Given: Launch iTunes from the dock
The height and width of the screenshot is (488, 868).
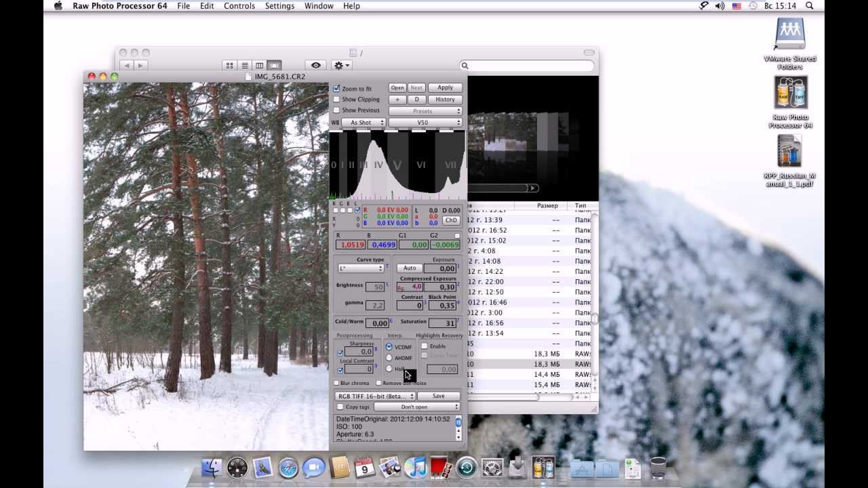Looking at the screenshot, I should [x=415, y=468].
